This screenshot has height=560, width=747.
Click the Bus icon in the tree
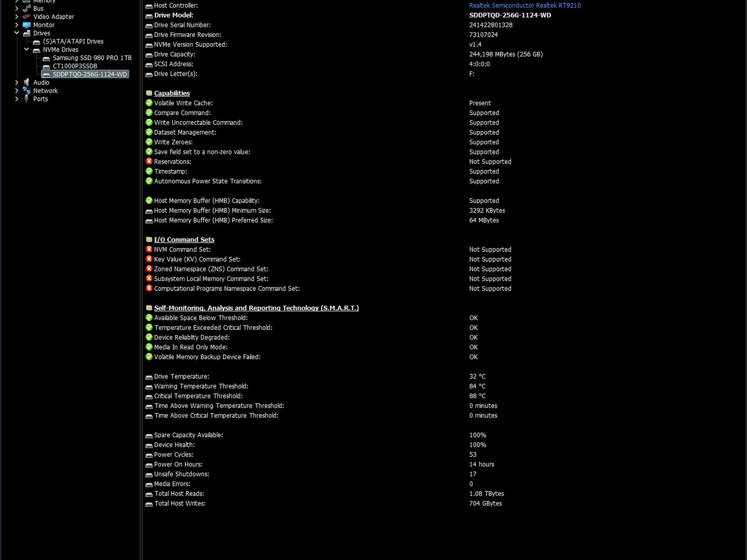tap(27, 8)
